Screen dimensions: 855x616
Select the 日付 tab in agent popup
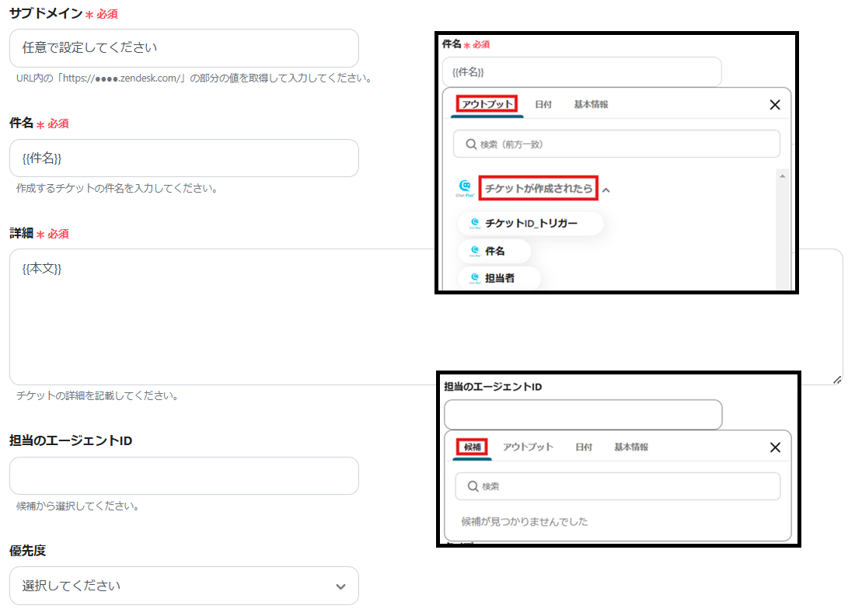click(x=584, y=447)
